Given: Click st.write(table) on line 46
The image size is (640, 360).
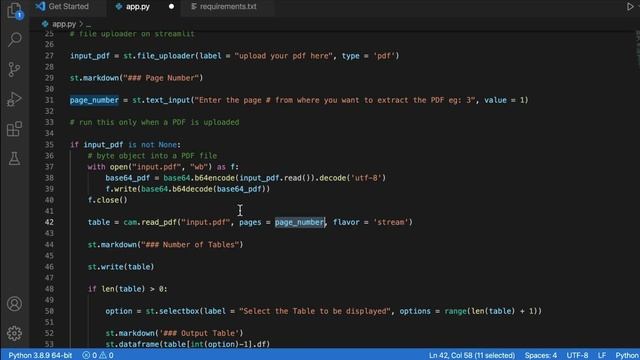Looking at the screenshot, I should (121, 267).
